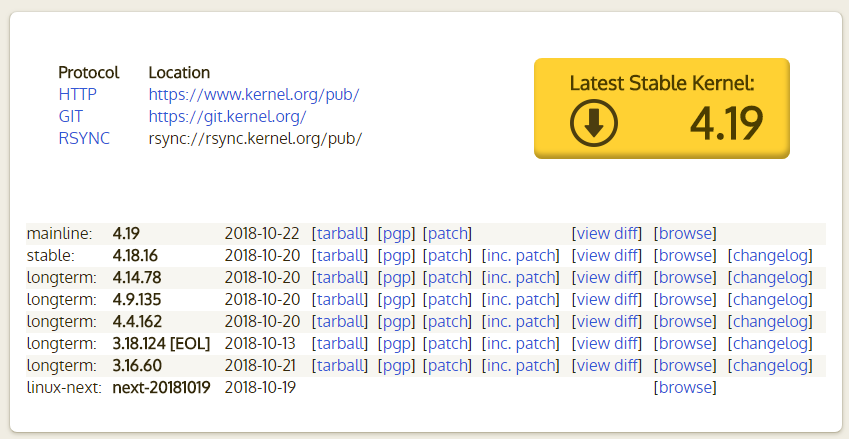Open changelog for longterm 4.14.78
The width and height of the screenshot is (849, 439).
coord(770,278)
